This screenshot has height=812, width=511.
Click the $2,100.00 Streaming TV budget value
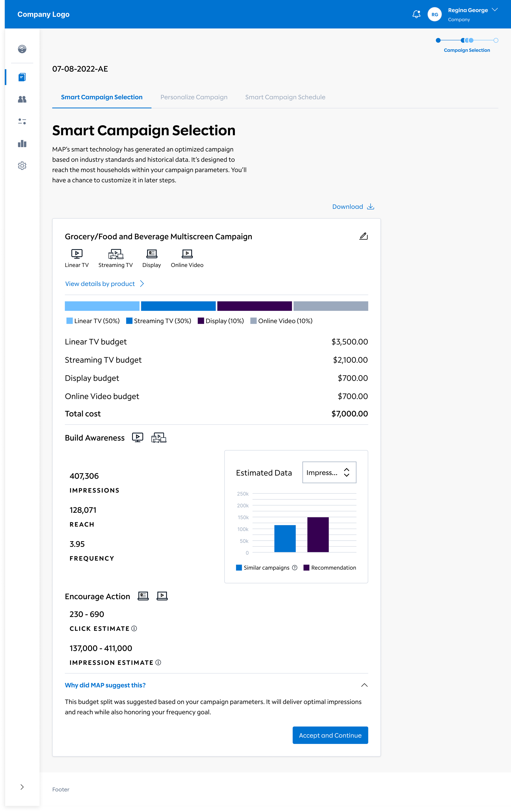click(x=351, y=360)
